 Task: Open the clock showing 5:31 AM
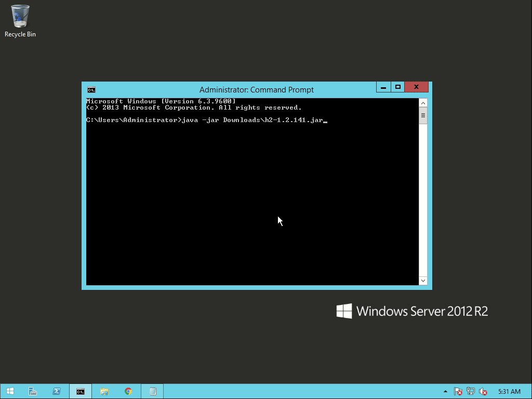pos(509,392)
